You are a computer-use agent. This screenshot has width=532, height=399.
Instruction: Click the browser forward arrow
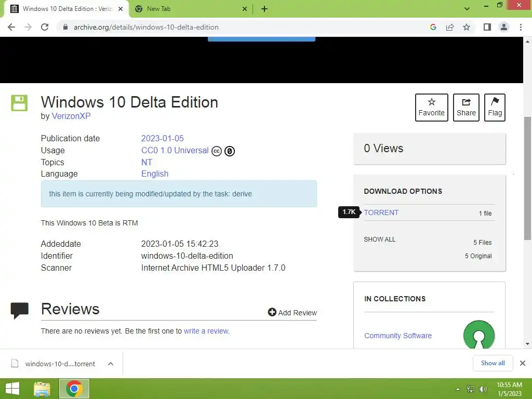(28, 27)
